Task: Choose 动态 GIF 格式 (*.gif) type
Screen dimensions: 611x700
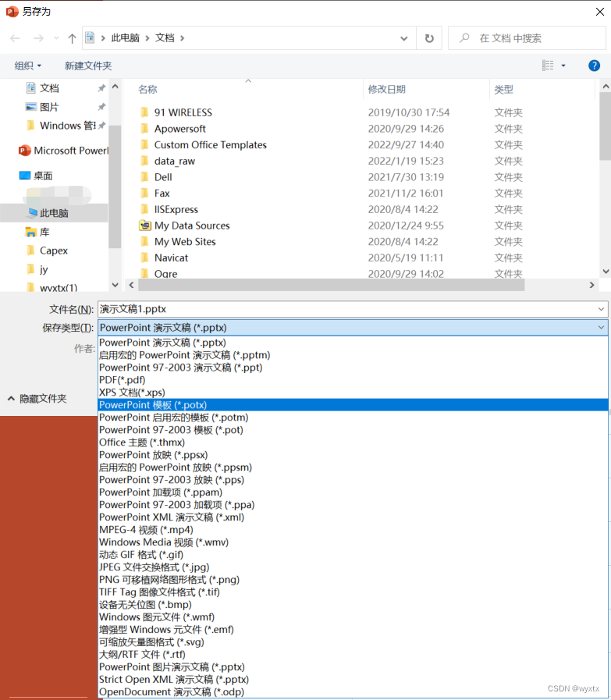Action: pos(353,555)
